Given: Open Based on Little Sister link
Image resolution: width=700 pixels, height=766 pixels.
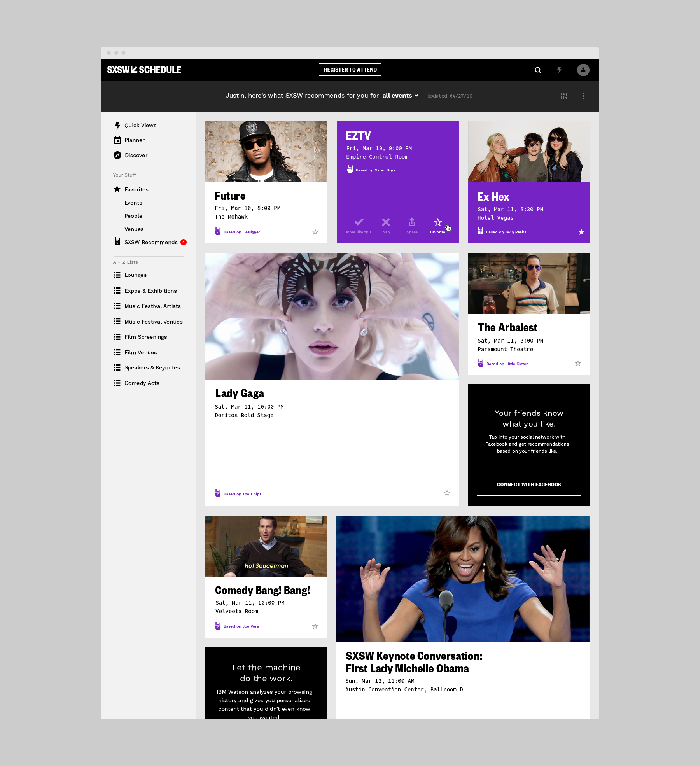Looking at the screenshot, I should [507, 364].
